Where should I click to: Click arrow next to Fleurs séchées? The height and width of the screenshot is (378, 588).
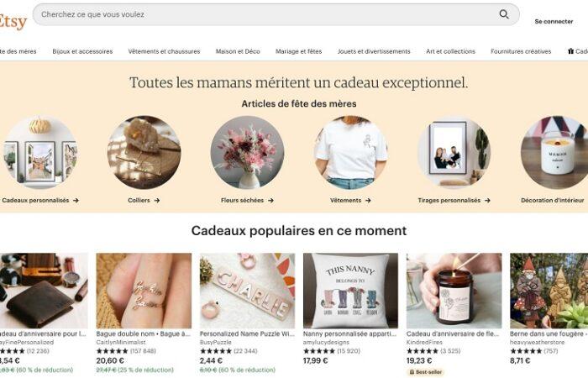tap(270, 201)
